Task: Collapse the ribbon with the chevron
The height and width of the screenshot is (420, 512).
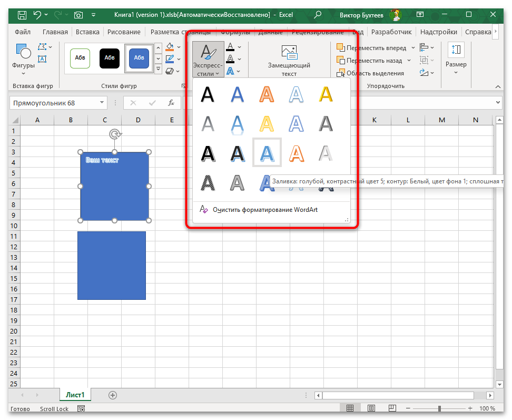Action: tap(498, 86)
